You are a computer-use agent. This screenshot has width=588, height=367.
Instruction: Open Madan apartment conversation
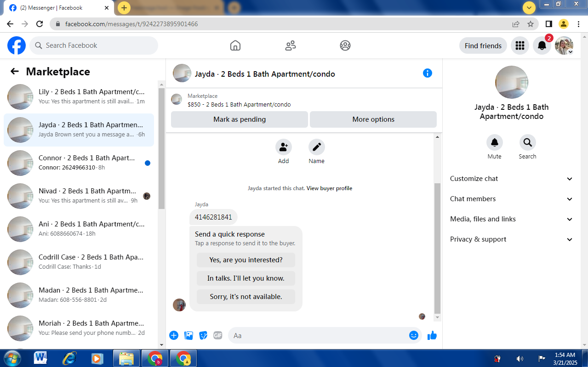pyautogui.click(x=79, y=295)
